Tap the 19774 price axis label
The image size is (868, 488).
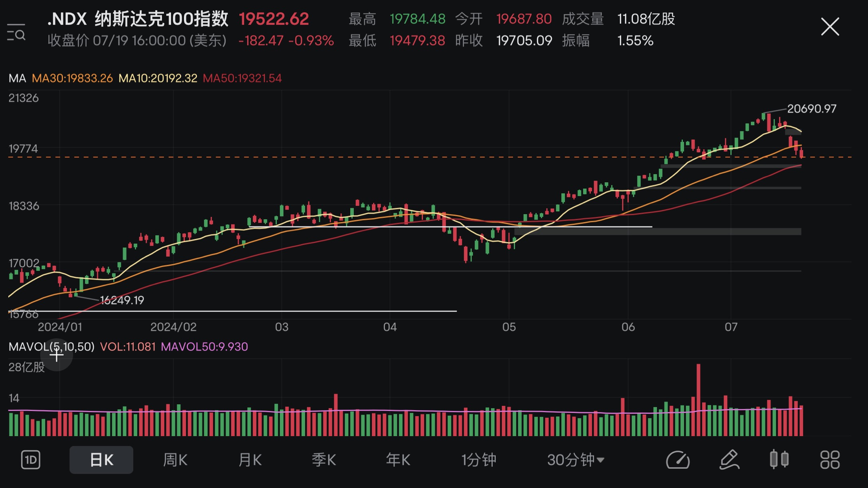tap(24, 149)
